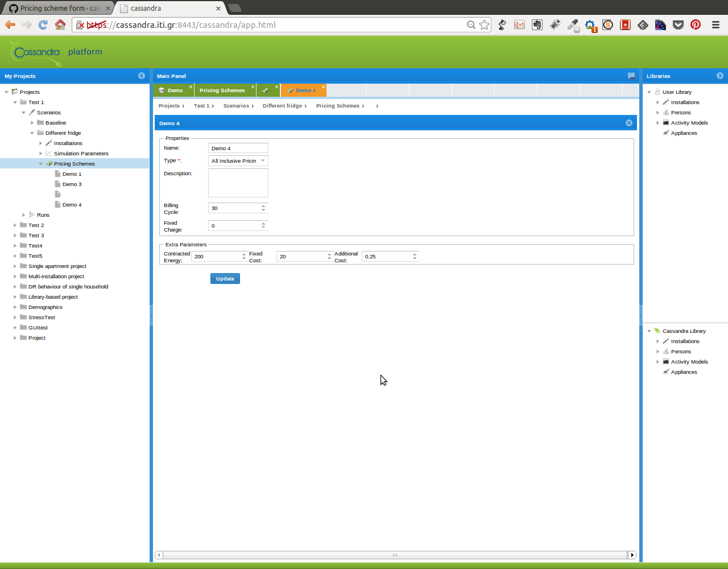Collapse the Cassandra Library node

[x=649, y=331]
